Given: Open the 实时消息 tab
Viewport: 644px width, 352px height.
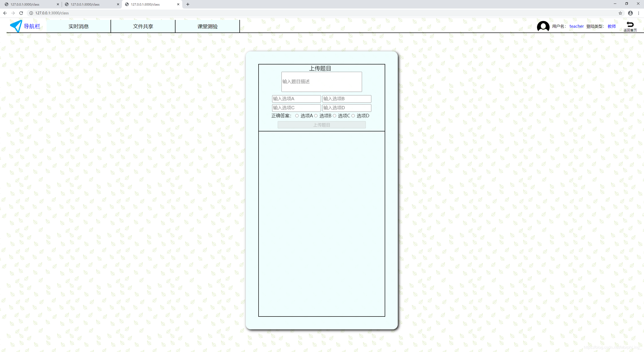Looking at the screenshot, I should click(x=79, y=26).
